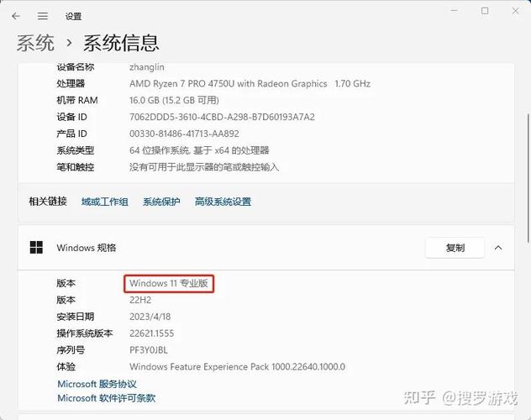Select the 22H2 version value
The height and width of the screenshot is (420, 531).
pos(140,300)
